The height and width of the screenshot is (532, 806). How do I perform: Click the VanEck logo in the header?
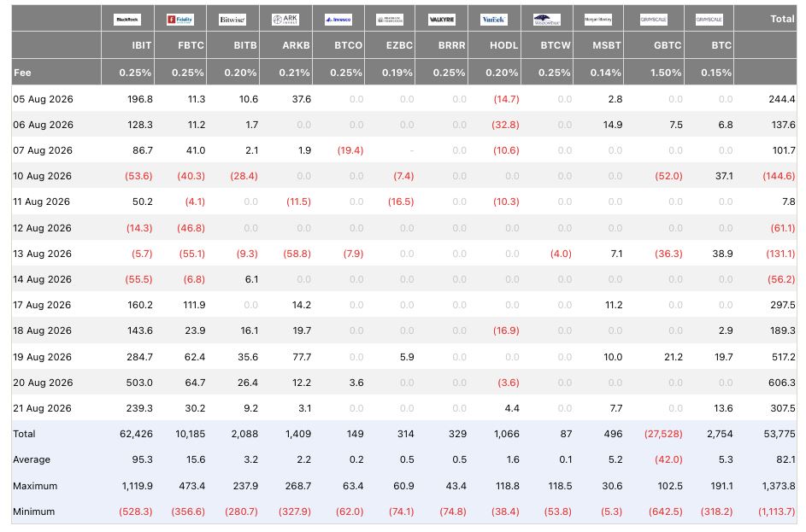click(493, 20)
